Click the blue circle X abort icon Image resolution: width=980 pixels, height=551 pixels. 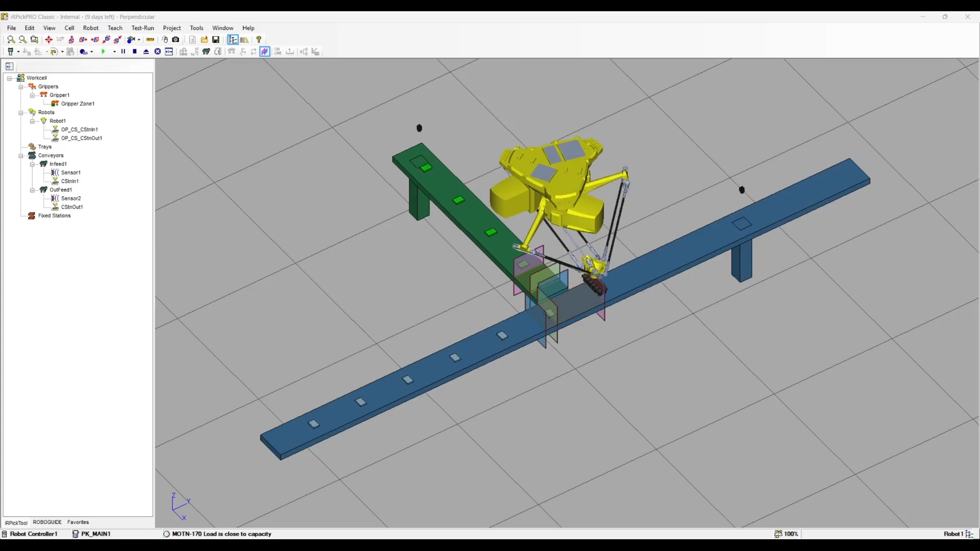click(158, 52)
